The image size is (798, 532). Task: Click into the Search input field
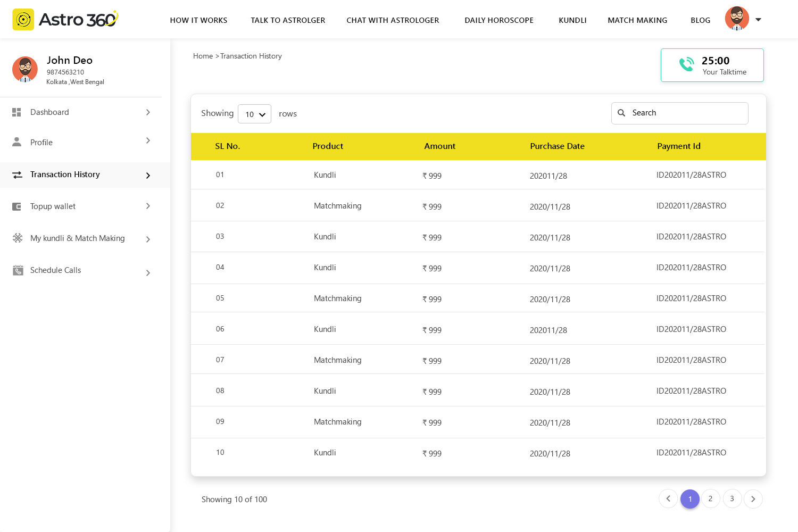tap(686, 113)
